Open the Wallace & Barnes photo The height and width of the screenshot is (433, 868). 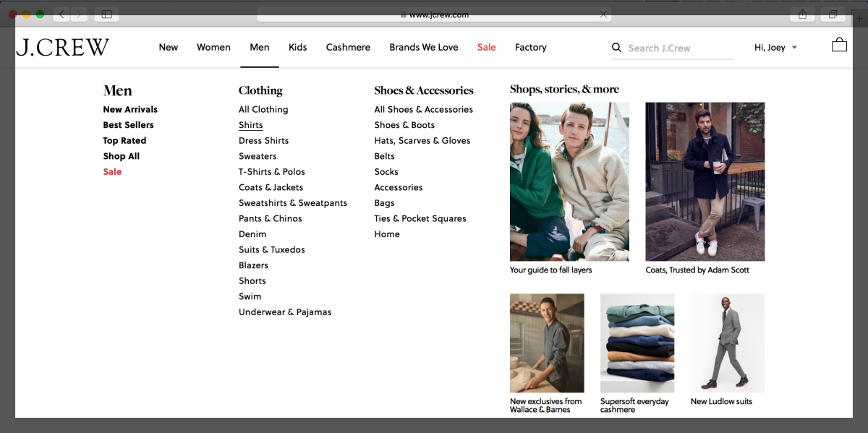point(547,343)
